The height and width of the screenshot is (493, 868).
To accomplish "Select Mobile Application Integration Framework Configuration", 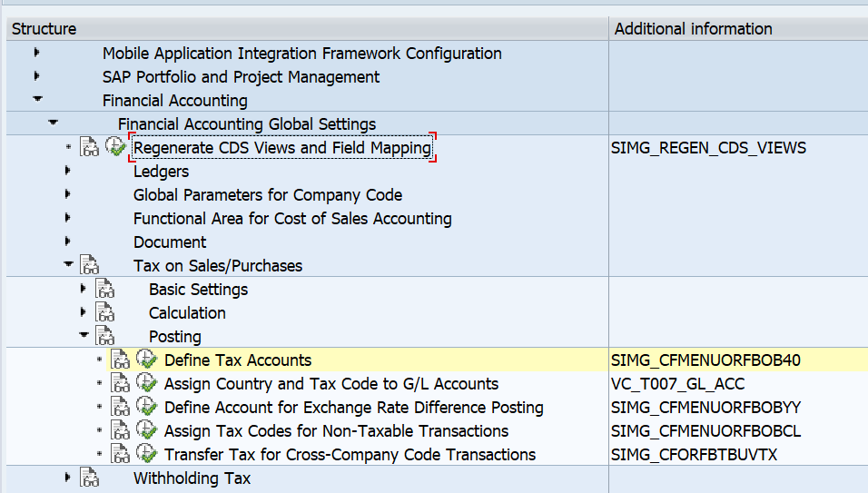I will click(x=302, y=54).
